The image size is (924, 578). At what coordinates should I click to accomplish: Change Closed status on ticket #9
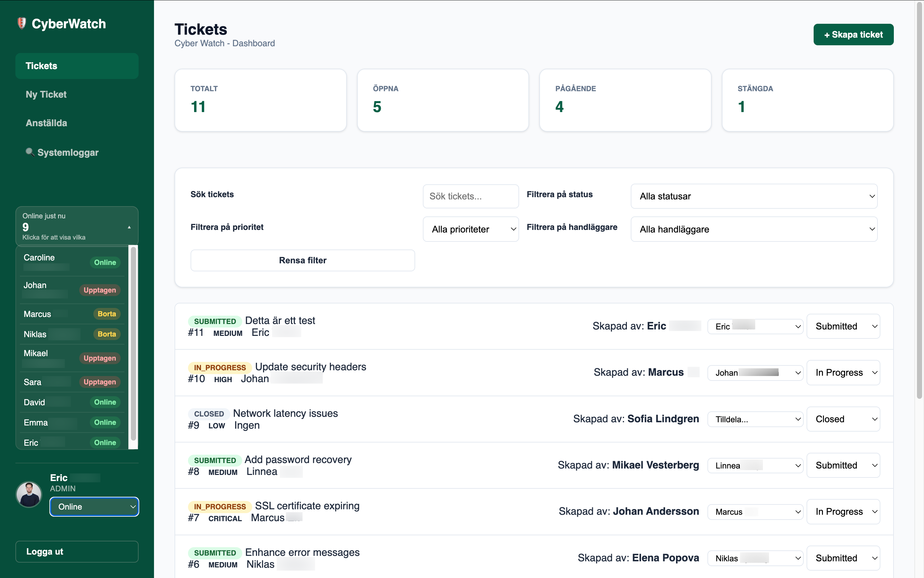(843, 419)
